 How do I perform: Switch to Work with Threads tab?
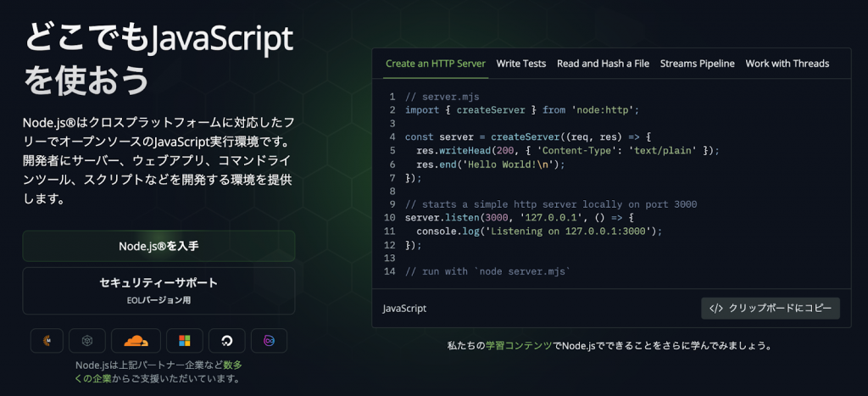click(x=787, y=64)
